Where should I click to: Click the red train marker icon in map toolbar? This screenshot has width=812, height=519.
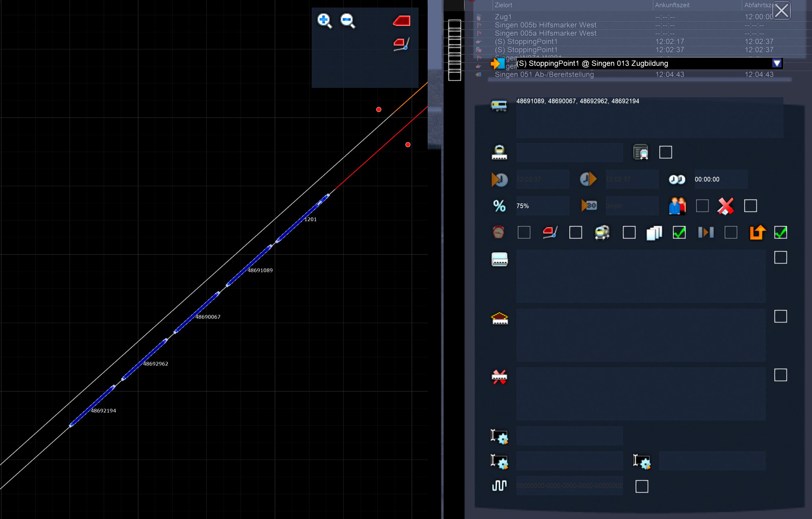pos(402,21)
